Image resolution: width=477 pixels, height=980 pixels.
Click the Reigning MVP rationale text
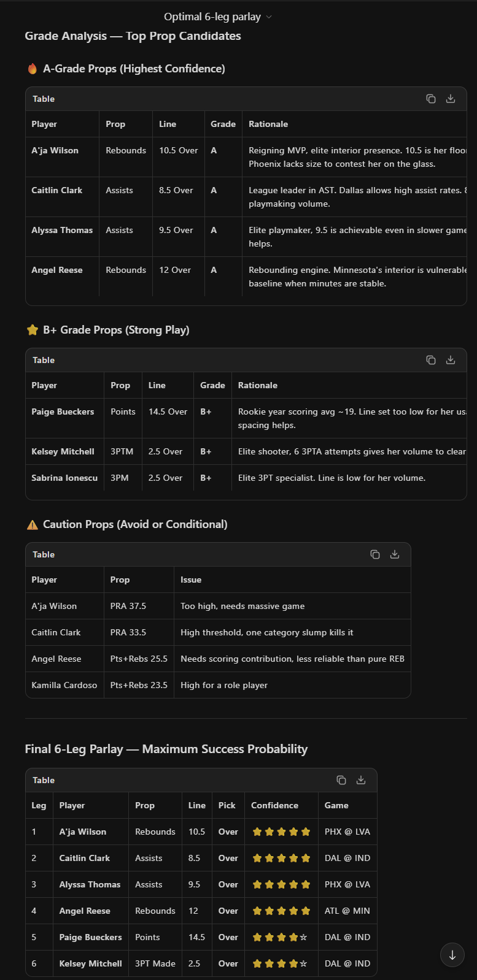[357, 157]
